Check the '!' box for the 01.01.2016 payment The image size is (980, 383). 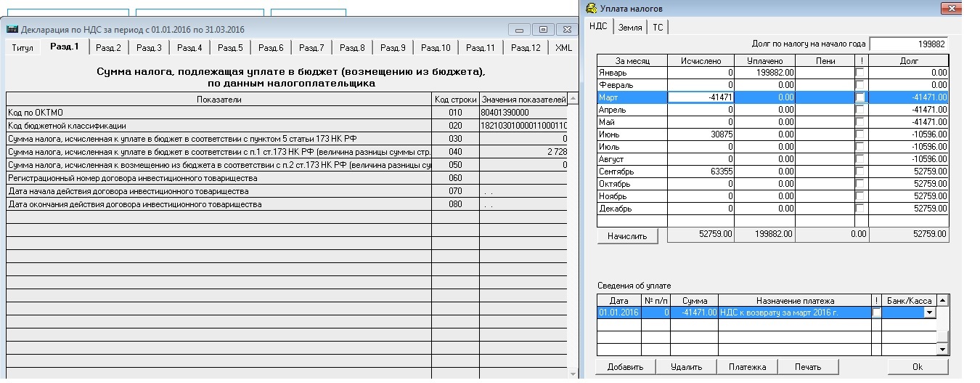coord(877,313)
